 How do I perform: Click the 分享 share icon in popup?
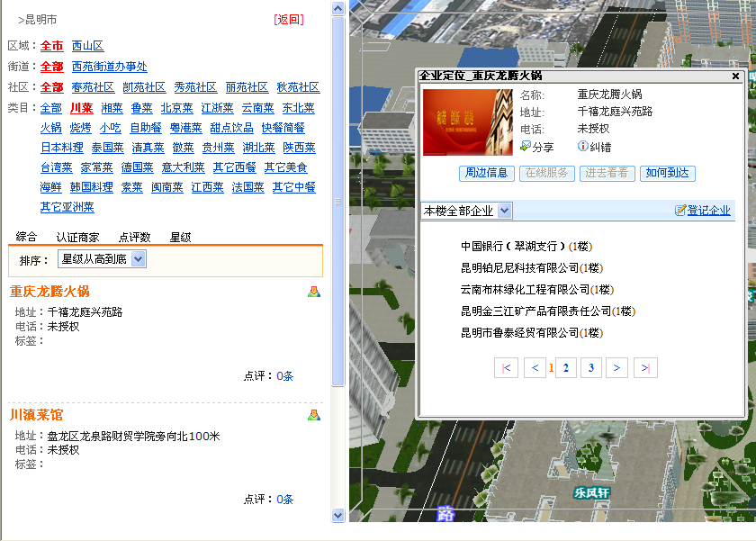pyautogui.click(x=525, y=146)
